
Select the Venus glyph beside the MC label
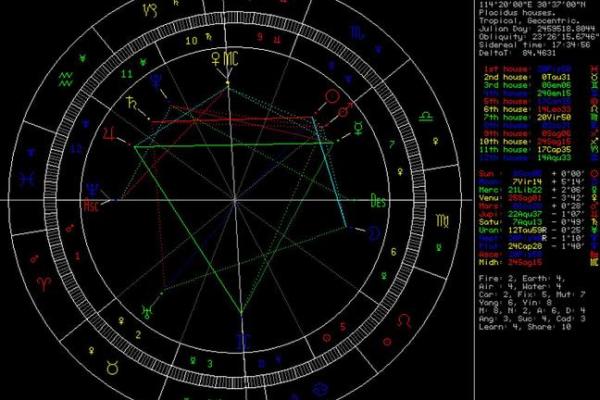coord(216,59)
